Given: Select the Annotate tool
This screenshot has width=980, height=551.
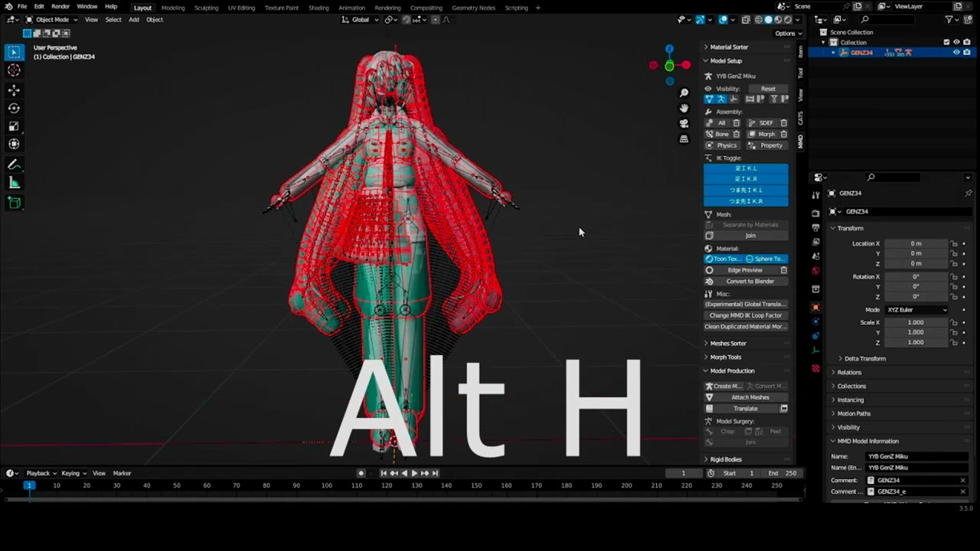Looking at the screenshot, I should pyautogui.click(x=14, y=165).
